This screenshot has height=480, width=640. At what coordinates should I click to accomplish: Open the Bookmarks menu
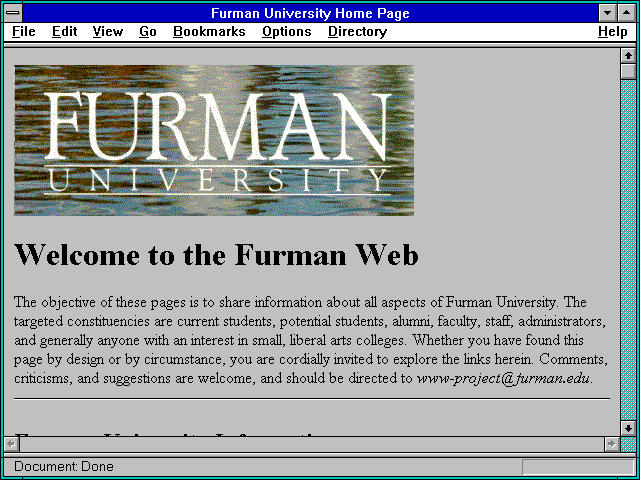[x=209, y=32]
